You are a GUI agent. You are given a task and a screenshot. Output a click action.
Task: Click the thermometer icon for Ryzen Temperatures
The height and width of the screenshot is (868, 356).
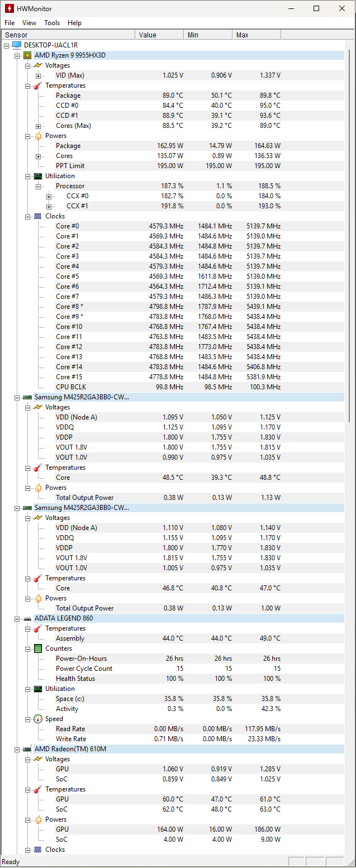point(38,85)
